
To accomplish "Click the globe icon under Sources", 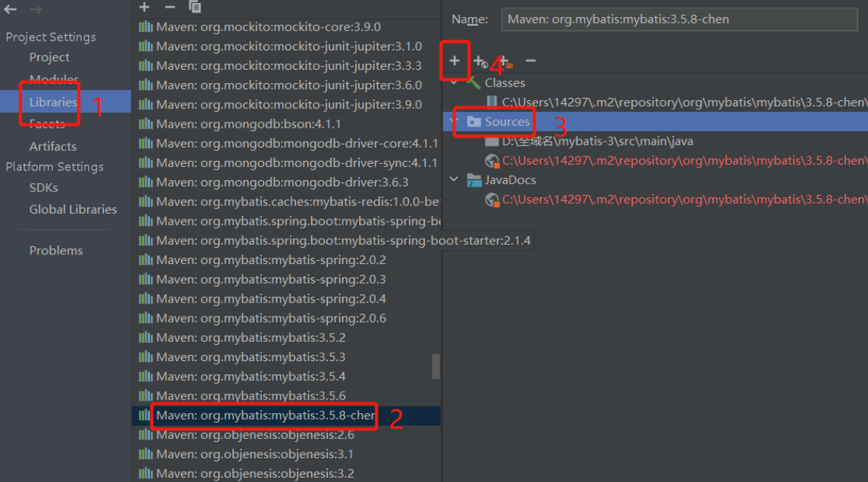I will pos(492,160).
